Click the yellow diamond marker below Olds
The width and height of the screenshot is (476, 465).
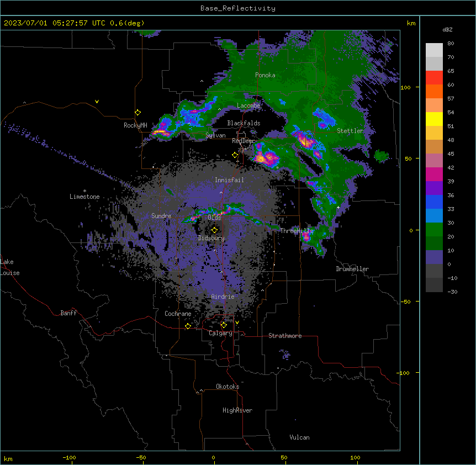tap(215, 230)
